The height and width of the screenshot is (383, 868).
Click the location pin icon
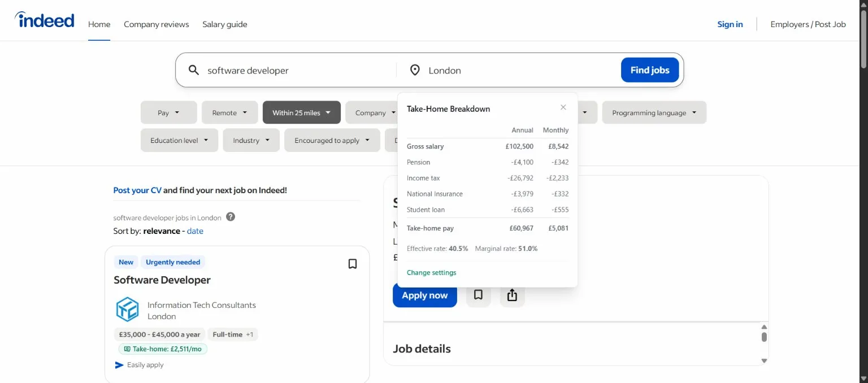pyautogui.click(x=415, y=70)
